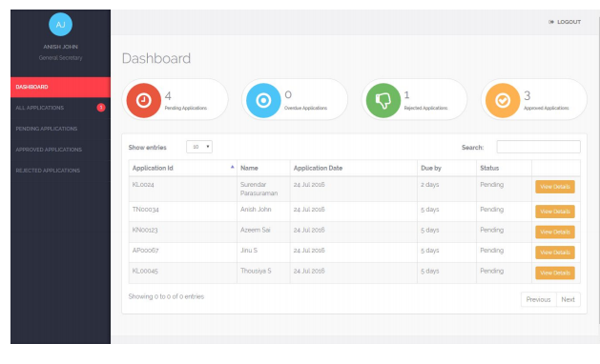Click the Due by column header
This screenshot has height=364, width=600.
(446, 168)
